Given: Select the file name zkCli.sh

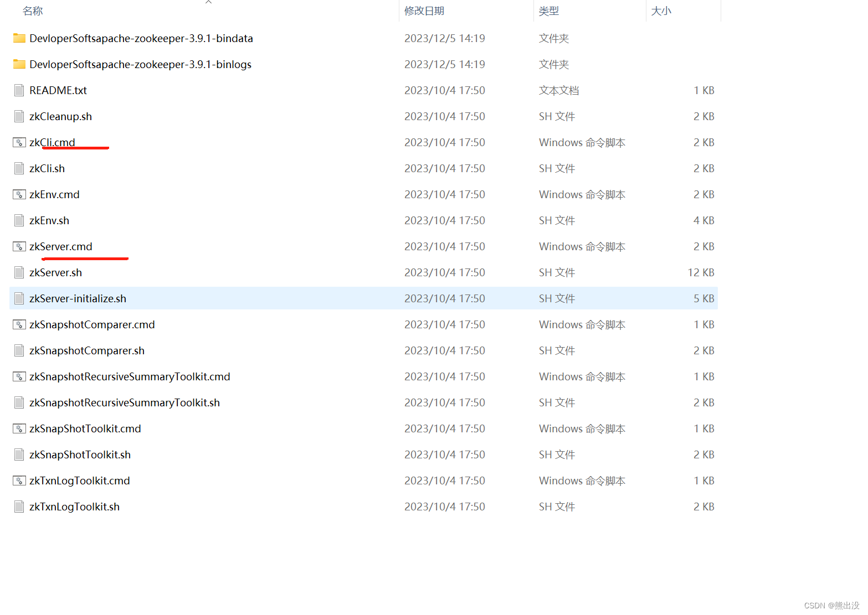Looking at the screenshot, I should (47, 168).
